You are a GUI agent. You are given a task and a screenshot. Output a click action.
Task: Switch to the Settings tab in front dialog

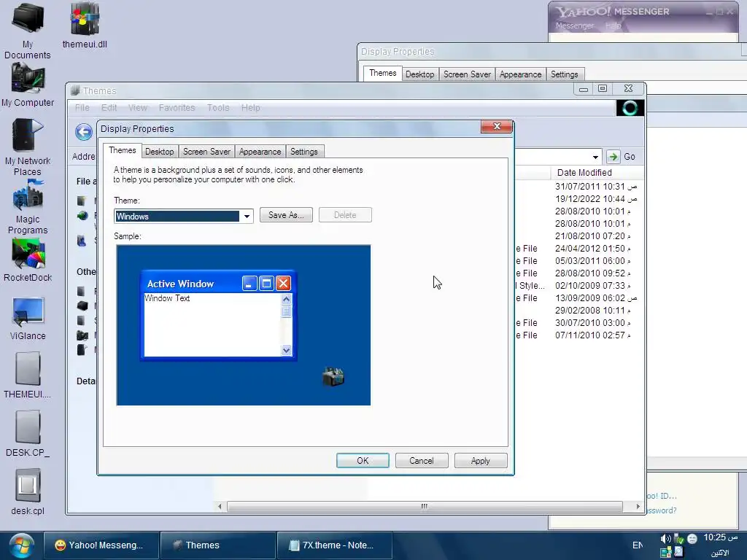tap(304, 152)
